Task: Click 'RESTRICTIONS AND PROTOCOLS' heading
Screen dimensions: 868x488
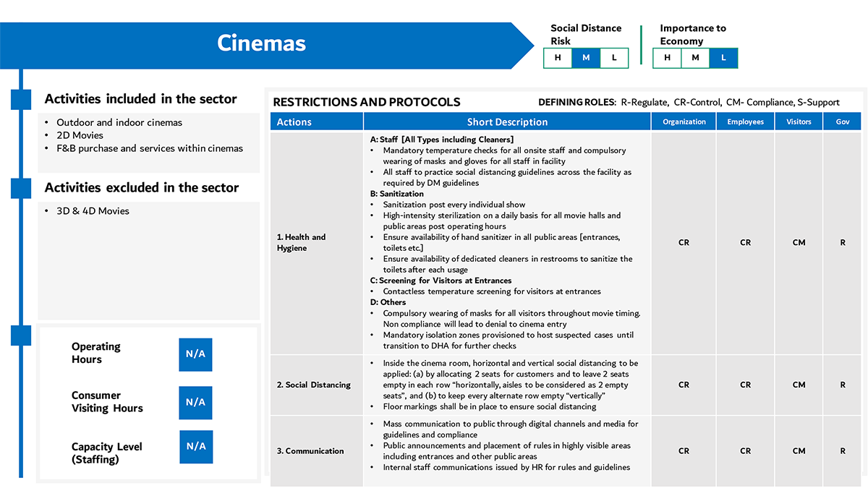Action: click(x=367, y=102)
